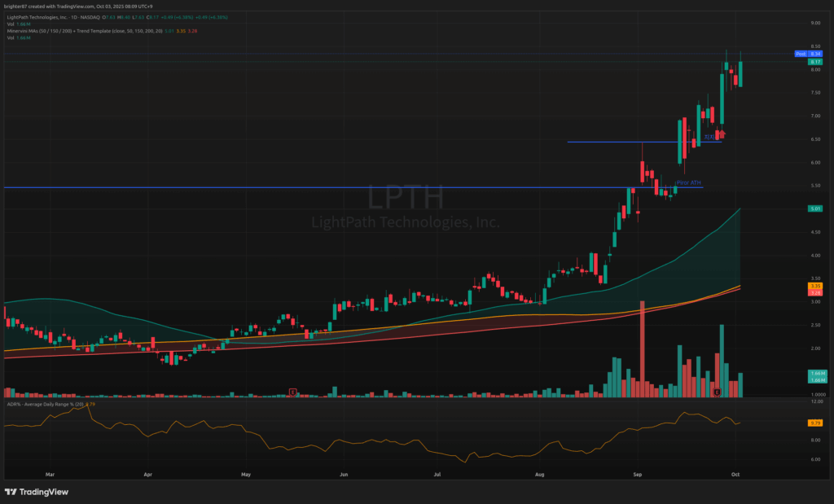Image resolution: width=834 pixels, height=504 pixels.
Task: Click the LightPath Technologies symbol title
Action: pos(49,18)
